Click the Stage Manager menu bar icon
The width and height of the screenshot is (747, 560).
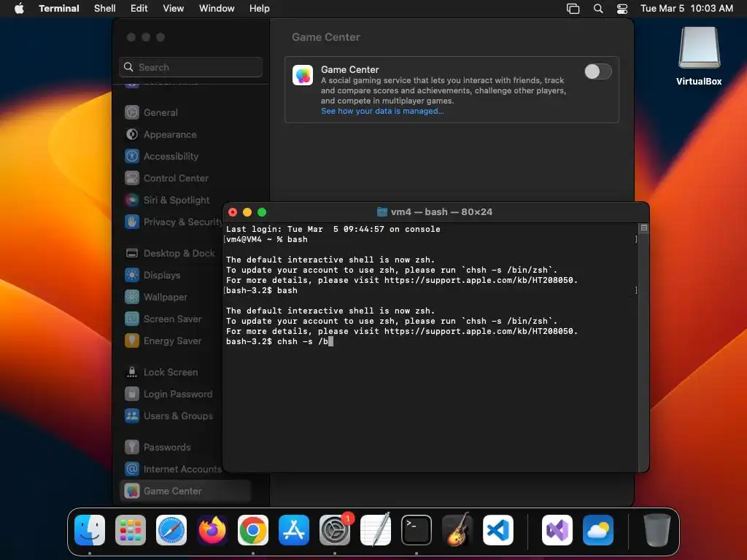point(573,8)
